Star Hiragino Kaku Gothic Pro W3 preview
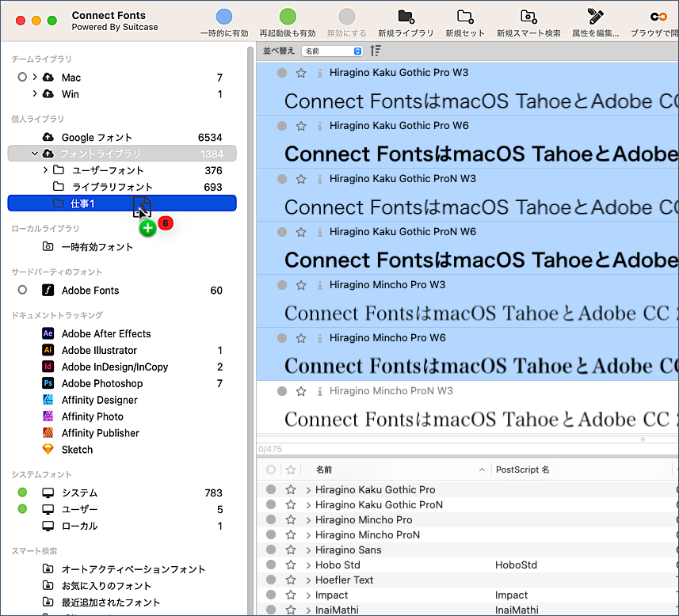 301,73
